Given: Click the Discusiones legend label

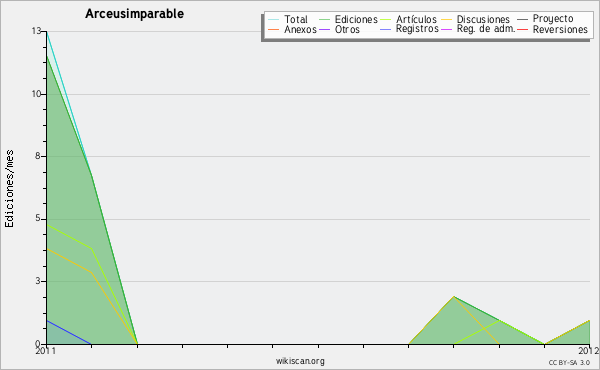Looking at the screenshot, I should (483, 19).
